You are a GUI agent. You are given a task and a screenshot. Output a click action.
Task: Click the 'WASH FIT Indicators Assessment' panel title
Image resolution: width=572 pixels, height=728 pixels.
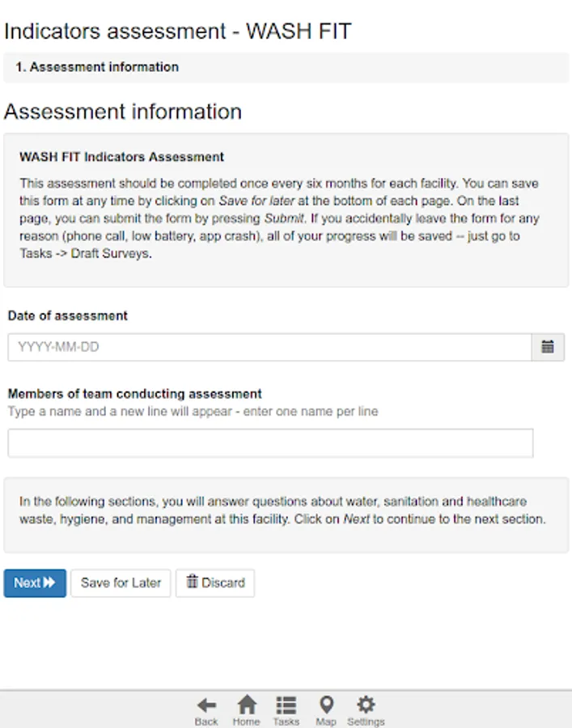click(122, 157)
